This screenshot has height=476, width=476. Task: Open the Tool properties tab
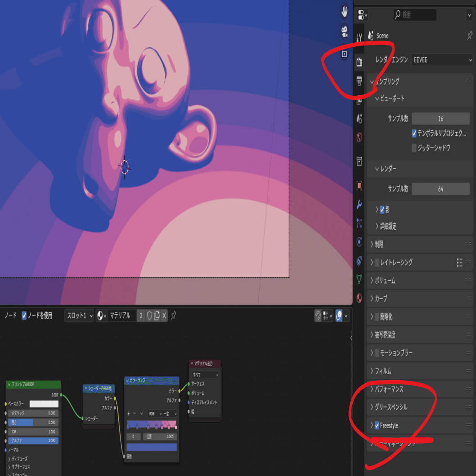tap(359, 38)
